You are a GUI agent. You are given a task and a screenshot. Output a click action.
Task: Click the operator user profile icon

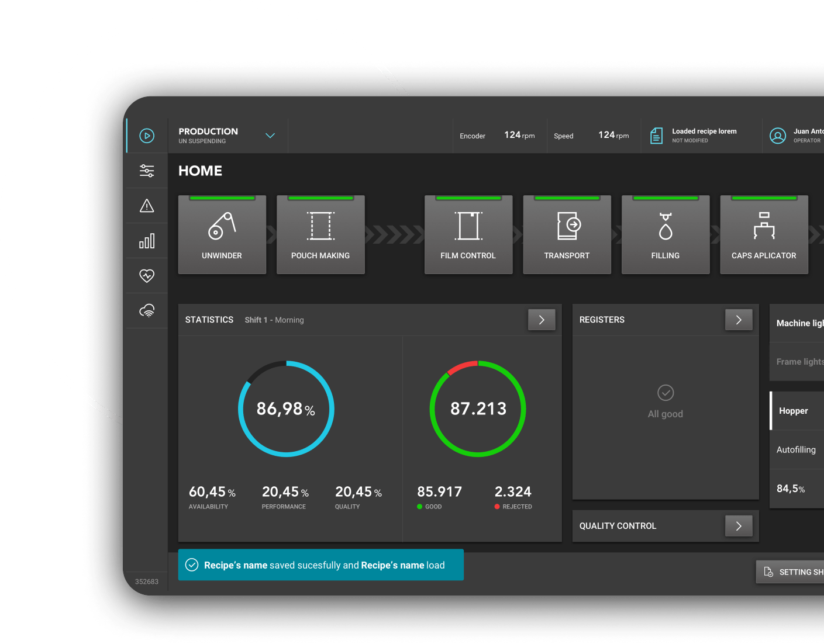point(777,136)
